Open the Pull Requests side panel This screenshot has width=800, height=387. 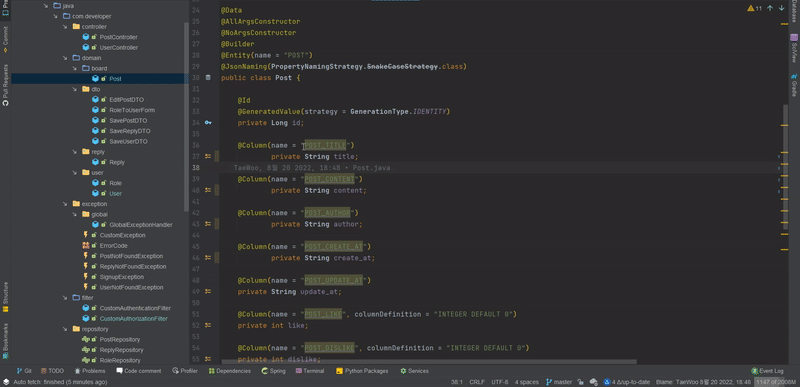click(5, 85)
